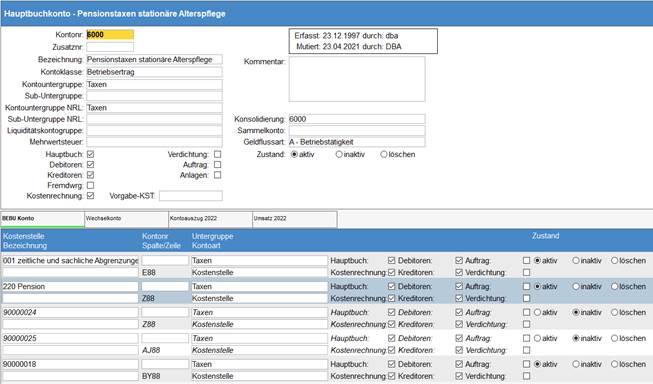This screenshot has width=653, height=384.
Task: Open the Wechselkonto tab
Action: pos(127,219)
